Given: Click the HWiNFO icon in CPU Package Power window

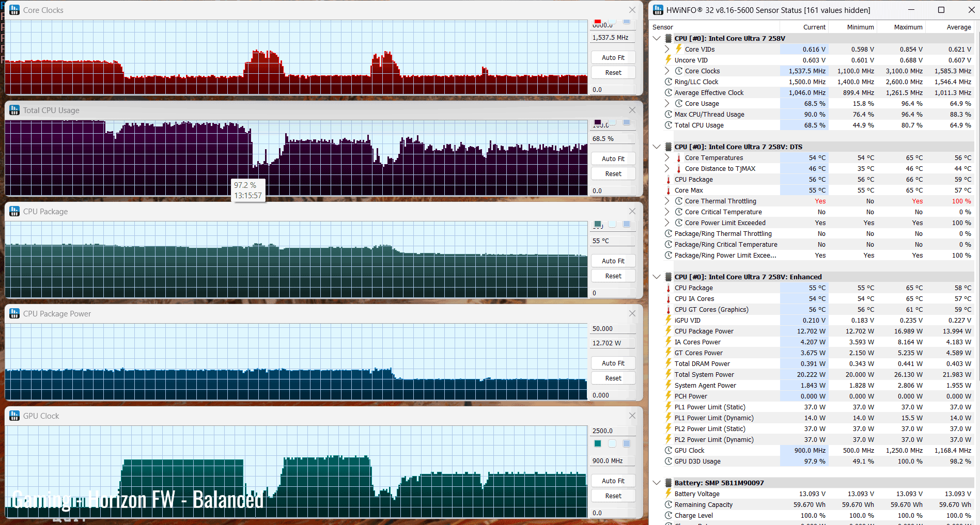Looking at the screenshot, I should (x=14, y=313).
